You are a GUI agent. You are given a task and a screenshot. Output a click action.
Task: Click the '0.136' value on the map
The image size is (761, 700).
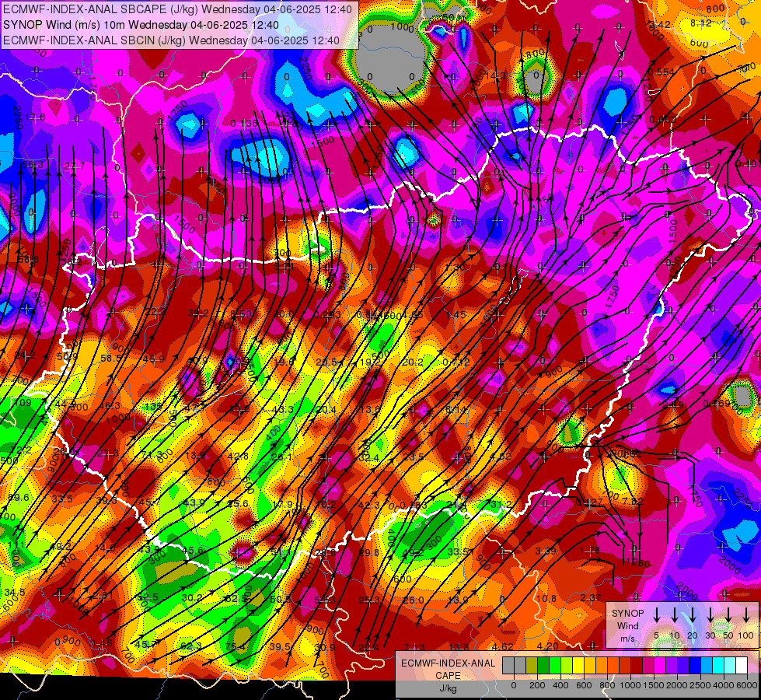pyautogui.click(x=244, y=124)
